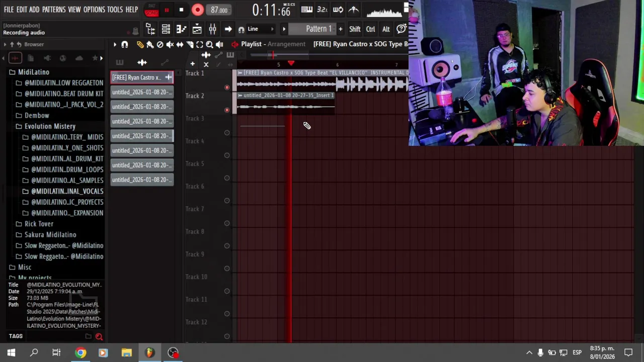Open the help question-mark icon
The image size is (644, 362).
click(401, 29)
